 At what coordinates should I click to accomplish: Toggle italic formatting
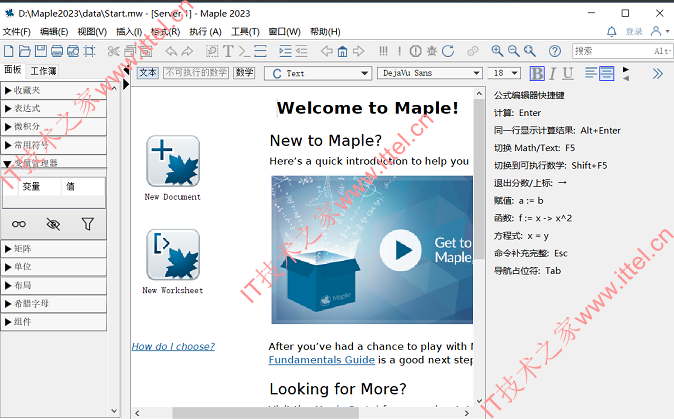pos(553,73)
